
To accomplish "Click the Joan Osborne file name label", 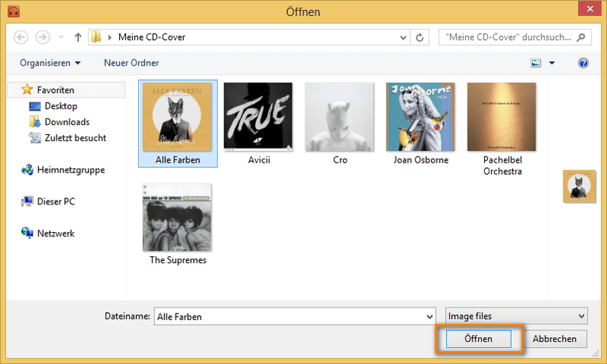I will coord(421,159).
